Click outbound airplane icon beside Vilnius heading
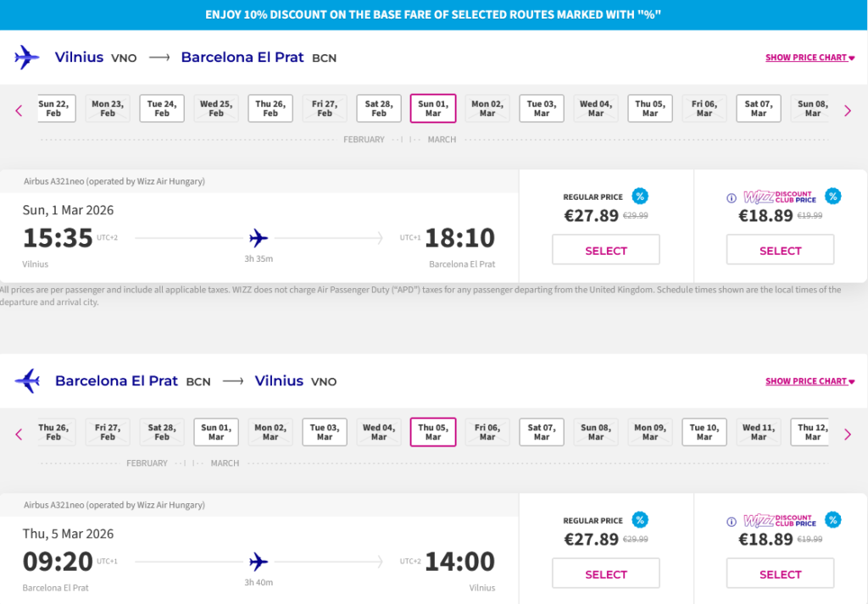Viewport: 868px width, 604px height. pyautogui.click(x=27, y=58)
